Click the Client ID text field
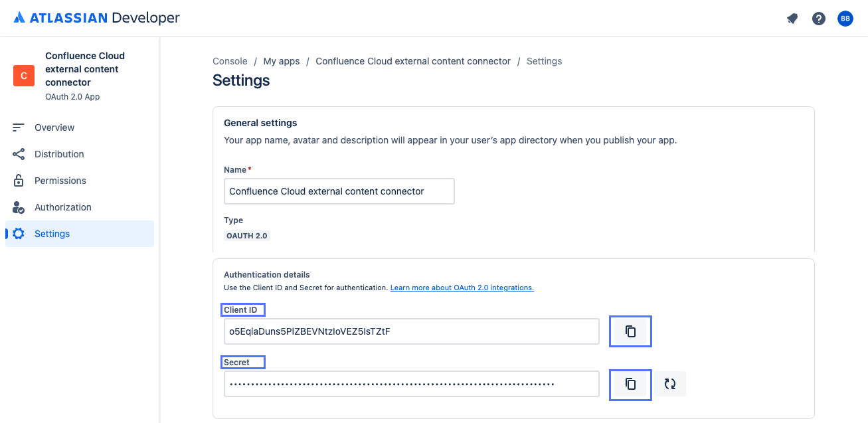Image resolution: width=868 pixels, height=423 pixels. tap(412, 331)
